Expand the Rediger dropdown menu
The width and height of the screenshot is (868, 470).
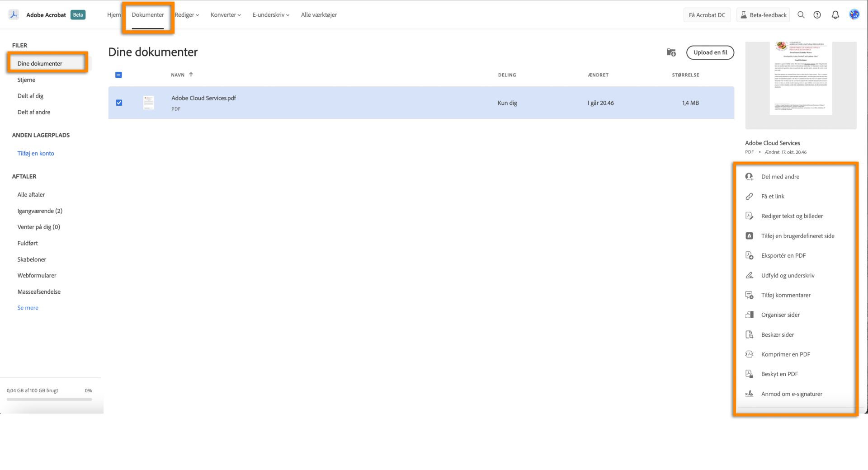pyautogui.click(x=187, y=15)
